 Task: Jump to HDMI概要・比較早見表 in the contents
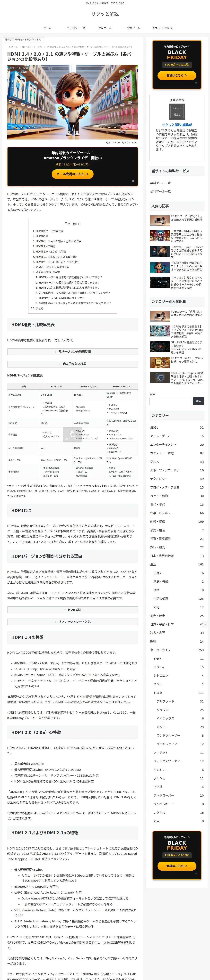(50, 231)
